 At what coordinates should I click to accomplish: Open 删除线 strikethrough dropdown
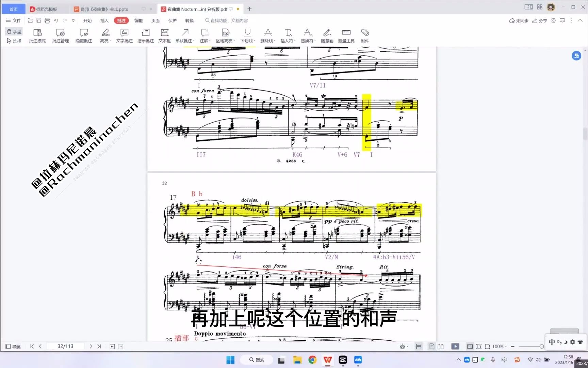click(x=268, y=36)
